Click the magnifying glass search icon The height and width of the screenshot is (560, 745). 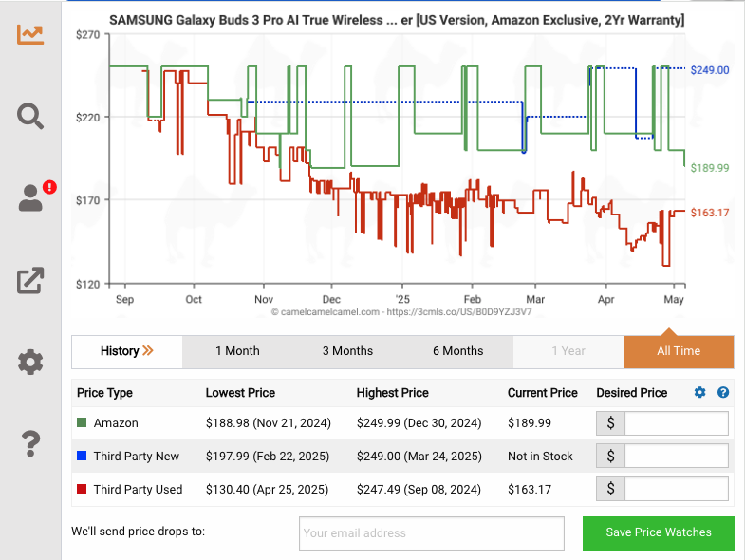[30, 116]
